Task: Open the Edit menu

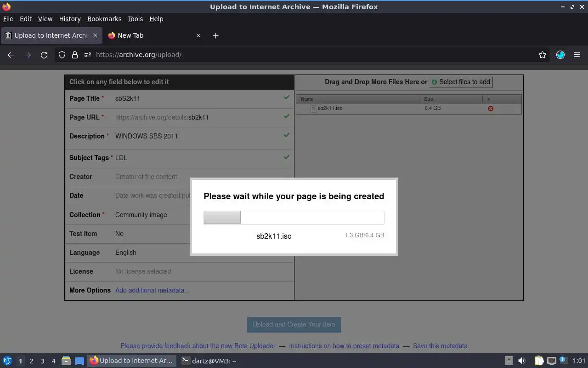Action: pos(26,19)
